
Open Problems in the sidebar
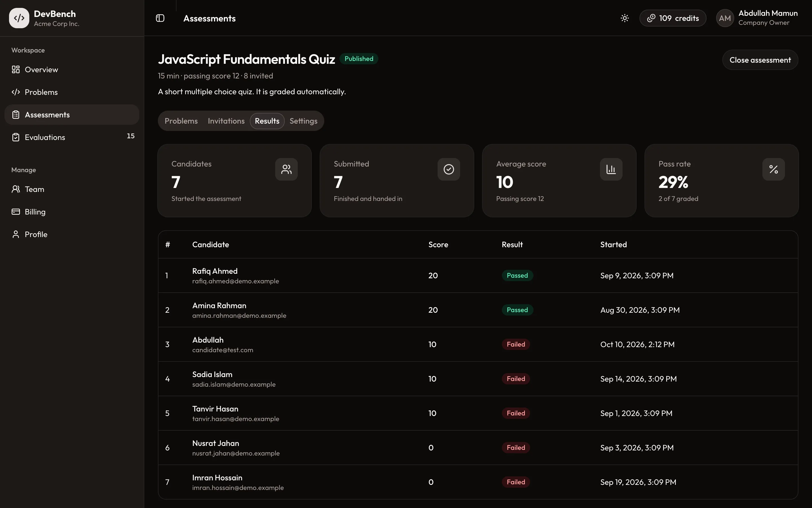[72, 92]
